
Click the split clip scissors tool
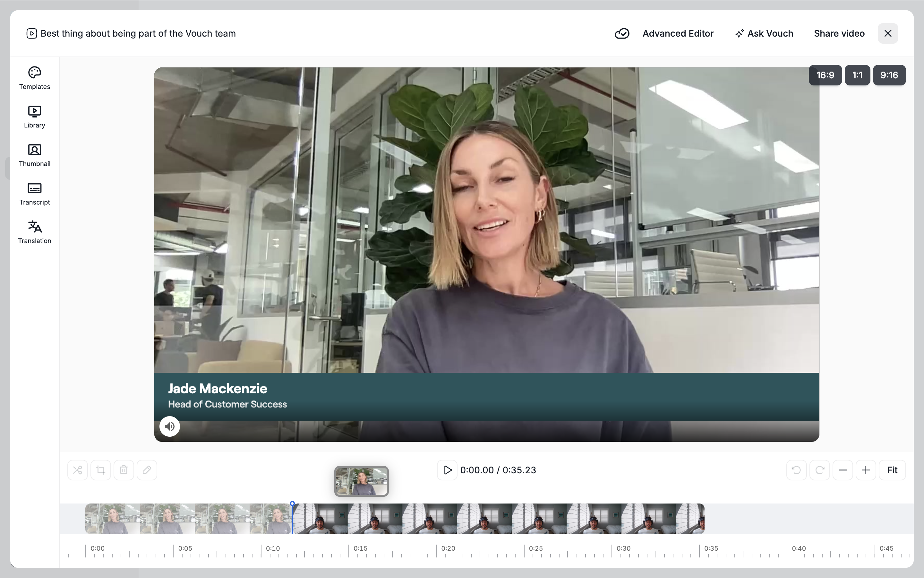tap(78, 470)
